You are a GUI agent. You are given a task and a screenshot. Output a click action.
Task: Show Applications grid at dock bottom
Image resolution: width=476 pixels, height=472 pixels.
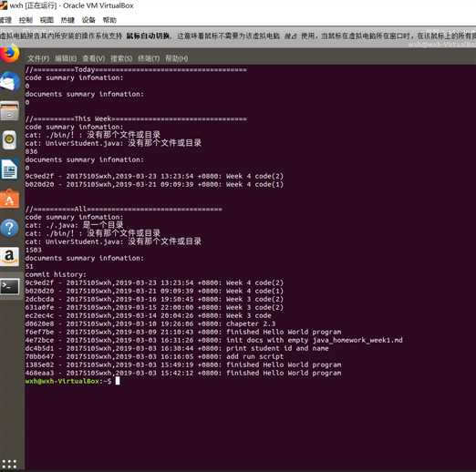click(9, 464)
